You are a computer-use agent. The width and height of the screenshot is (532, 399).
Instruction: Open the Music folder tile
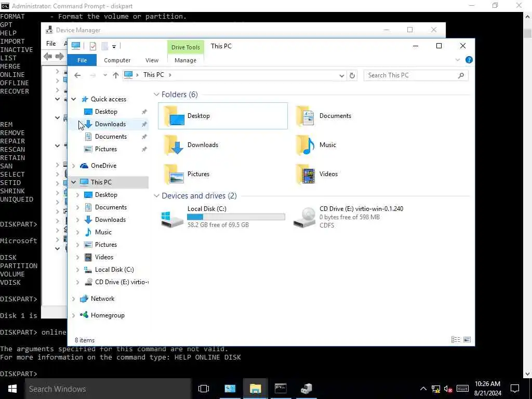(x=316, y=145)
